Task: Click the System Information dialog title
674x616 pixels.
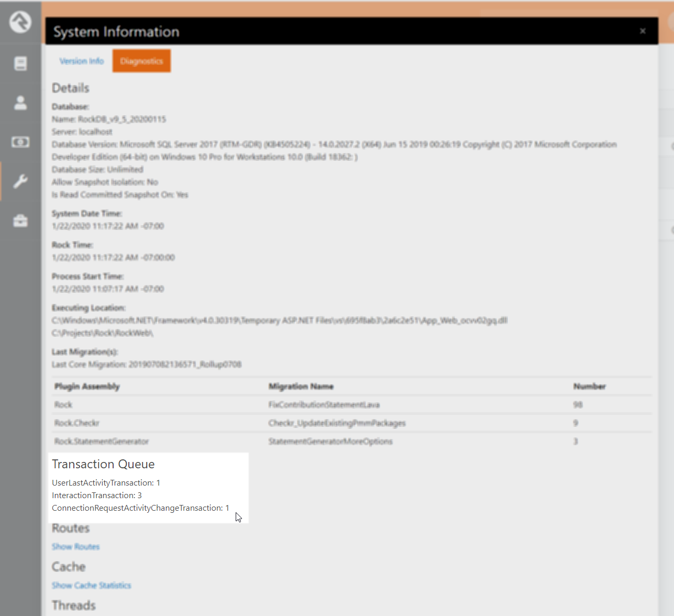Action: (116, 31)
